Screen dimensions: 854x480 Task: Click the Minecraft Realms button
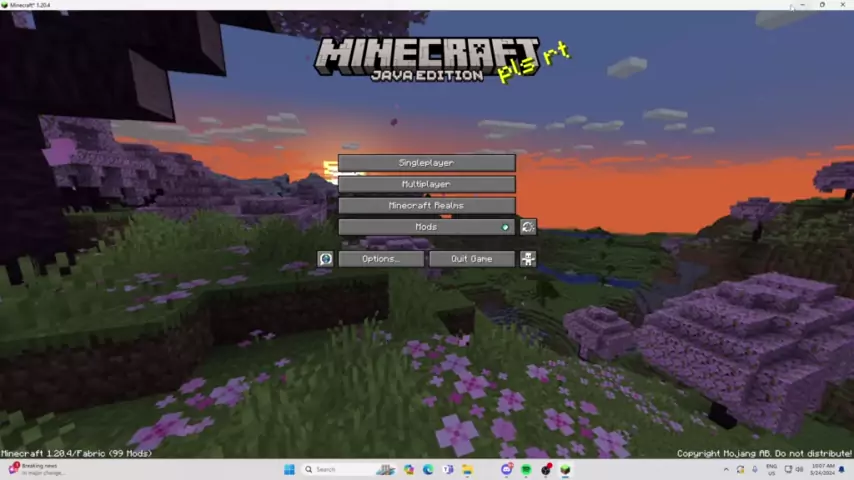click(x=426, y=205)
